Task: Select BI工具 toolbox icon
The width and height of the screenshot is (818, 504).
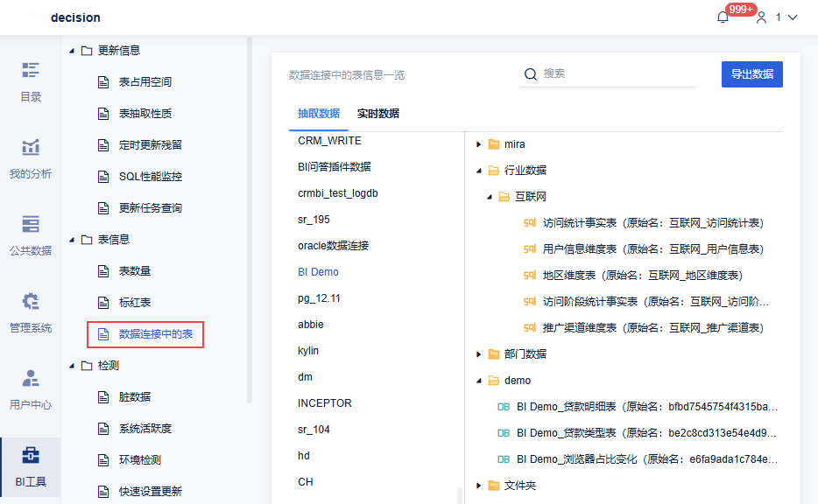Action: pyautogui.click(x=31, y=456)
